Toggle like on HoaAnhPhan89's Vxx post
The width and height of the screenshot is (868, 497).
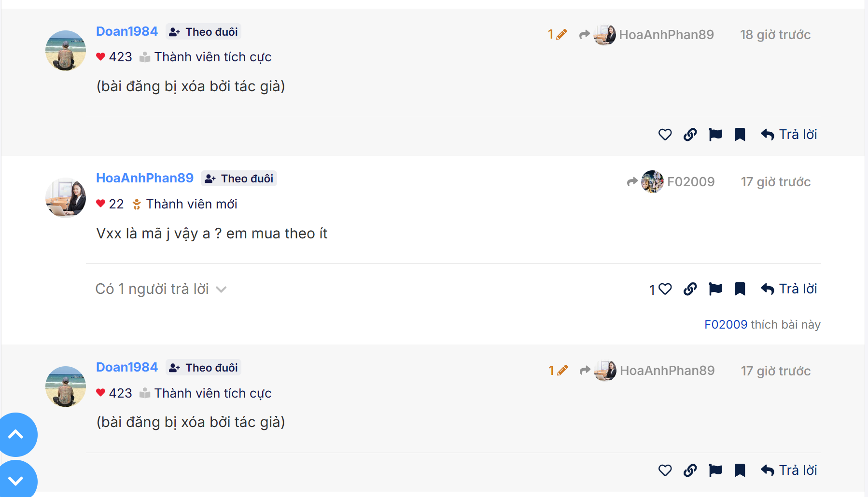coord(665,289)
